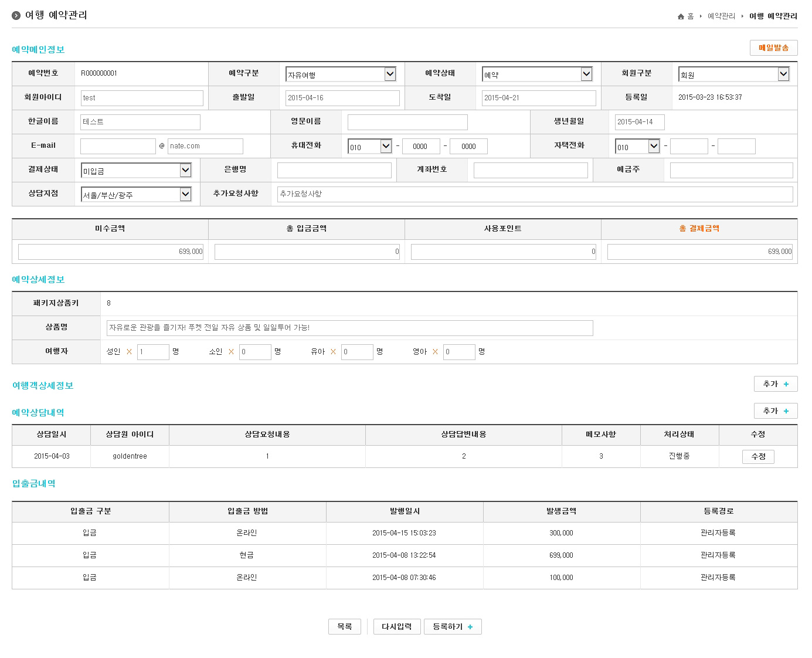Screen dimensions: 812x658
Task: Go back with the 목록 button
Action: click(x=345, y=627)
